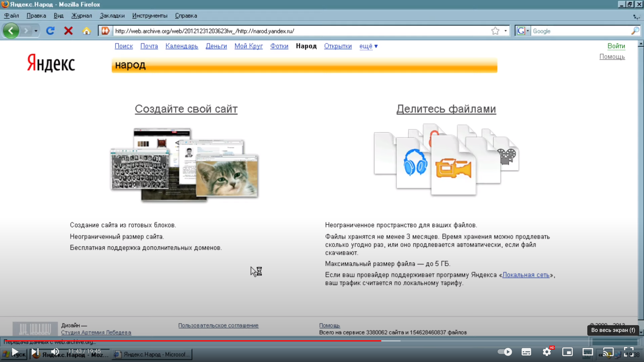Open the Делитесь файлами heading link

[x=446, y=109]
